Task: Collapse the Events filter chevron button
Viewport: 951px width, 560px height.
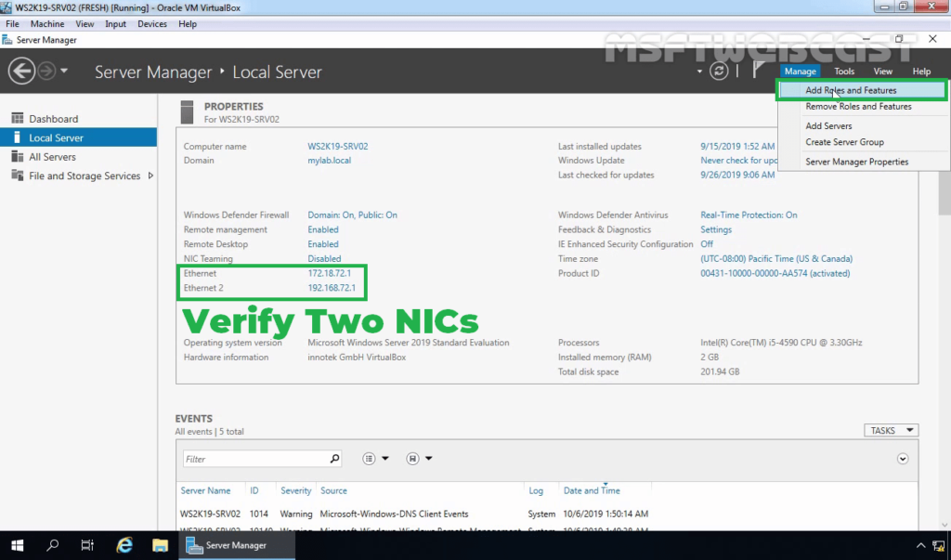Action: click(x=903, y=459)
